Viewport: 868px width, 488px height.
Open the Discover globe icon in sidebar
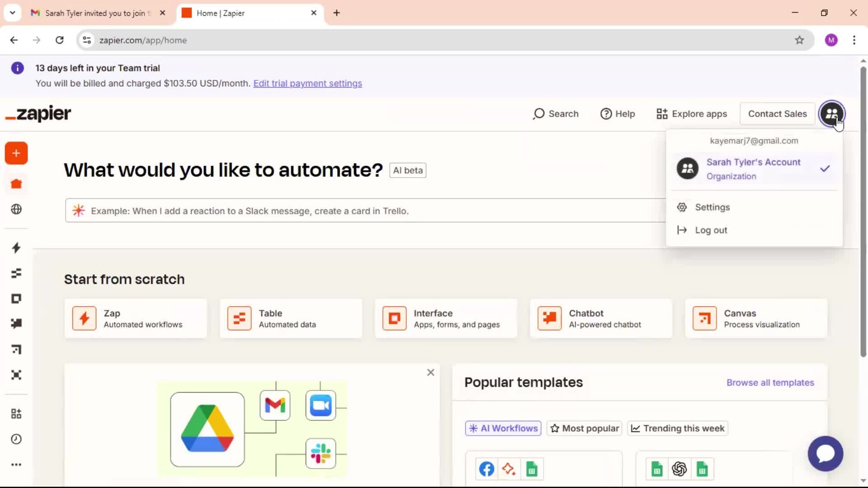(16, 209)
